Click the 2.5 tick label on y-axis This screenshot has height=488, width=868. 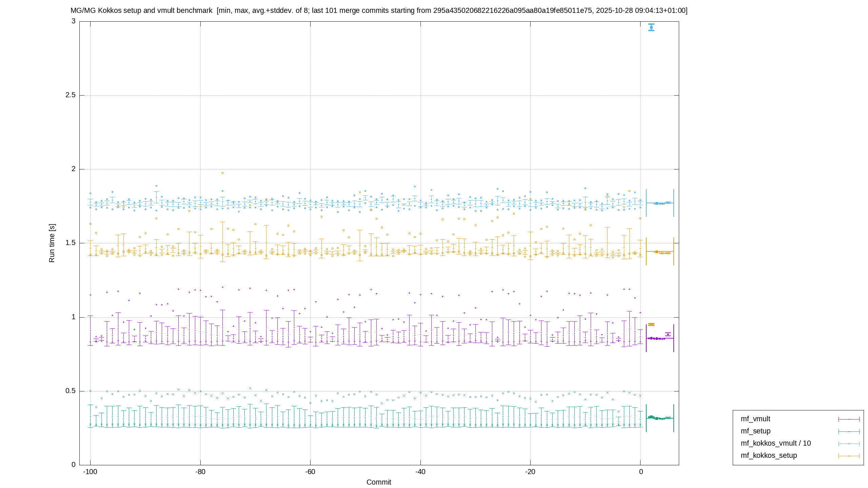71,95
